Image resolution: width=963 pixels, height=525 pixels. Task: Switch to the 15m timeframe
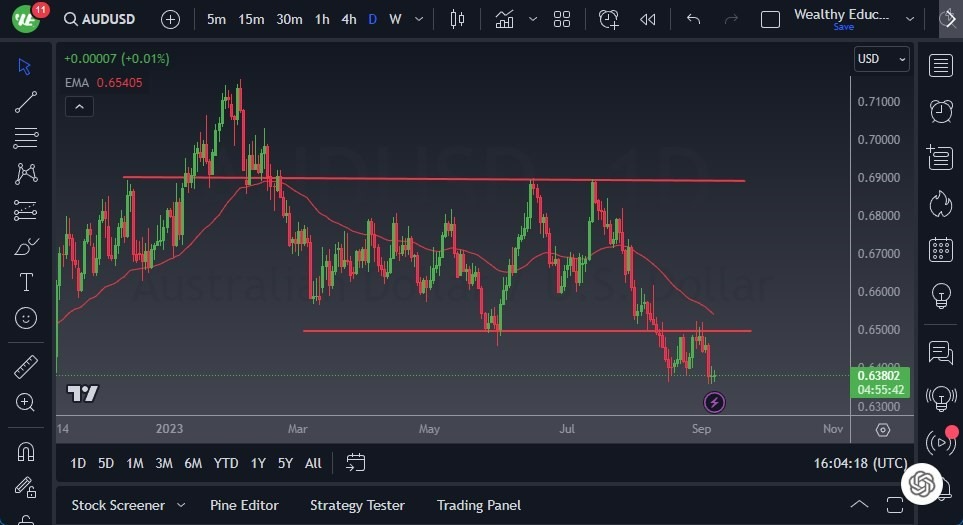click(x=251, y=19)
